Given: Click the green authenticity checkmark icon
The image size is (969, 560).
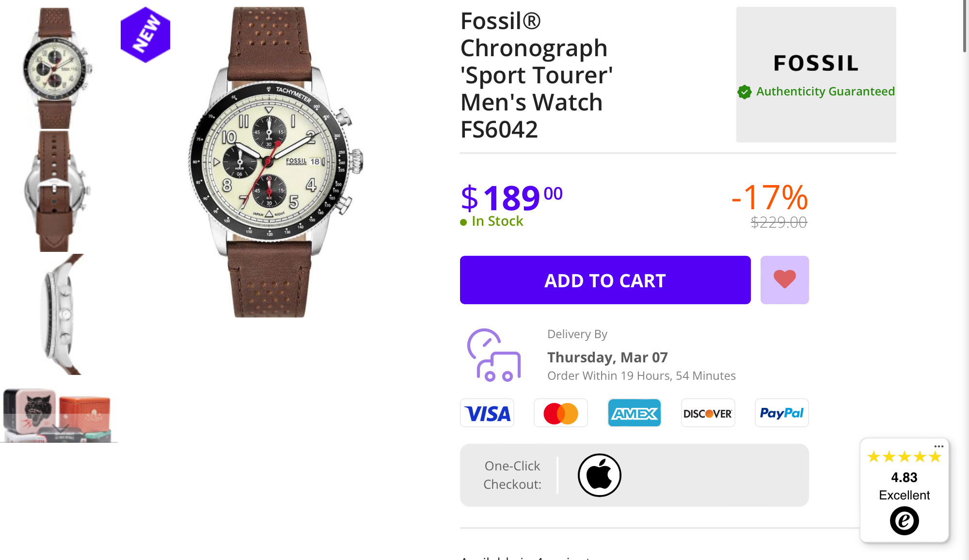Looking at the screenshot, I should [745, 92].
